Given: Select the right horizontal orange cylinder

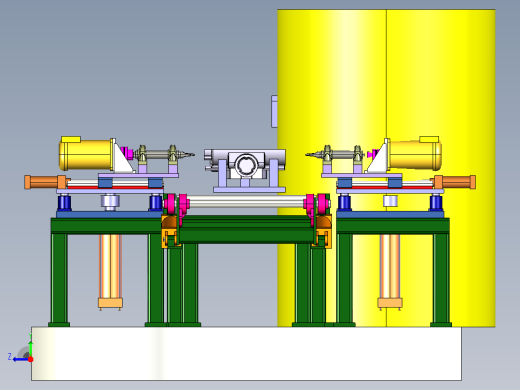Looking at the screenshot, I should point(455,182).
